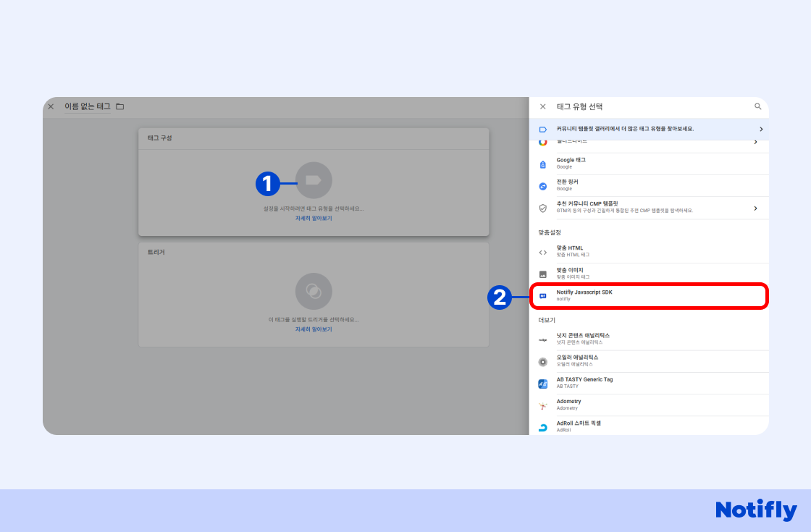Expand the community template gallery banner arrow
Screen dimensions: 811x532
pos(760,129)
